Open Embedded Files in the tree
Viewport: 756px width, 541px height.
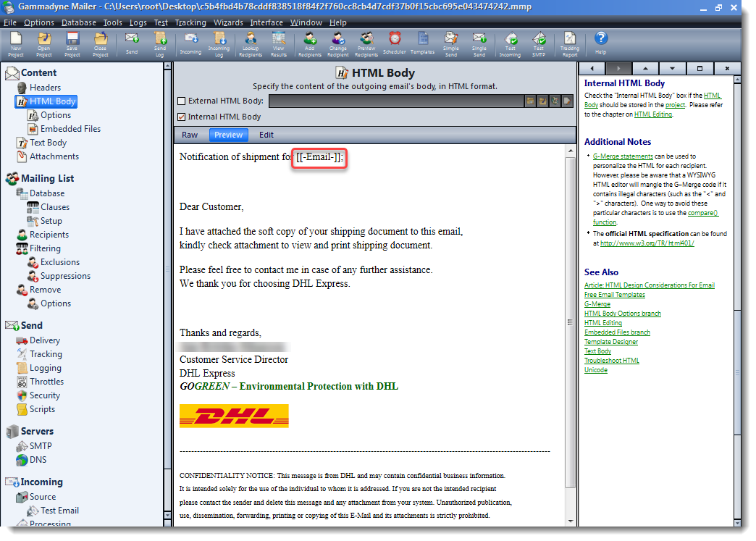click(70, 129)
